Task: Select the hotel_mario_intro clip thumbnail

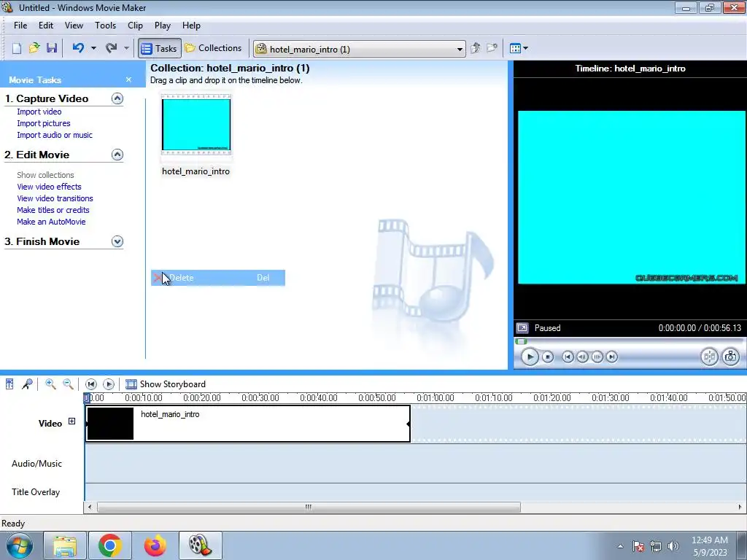Action: coord(196,125)
